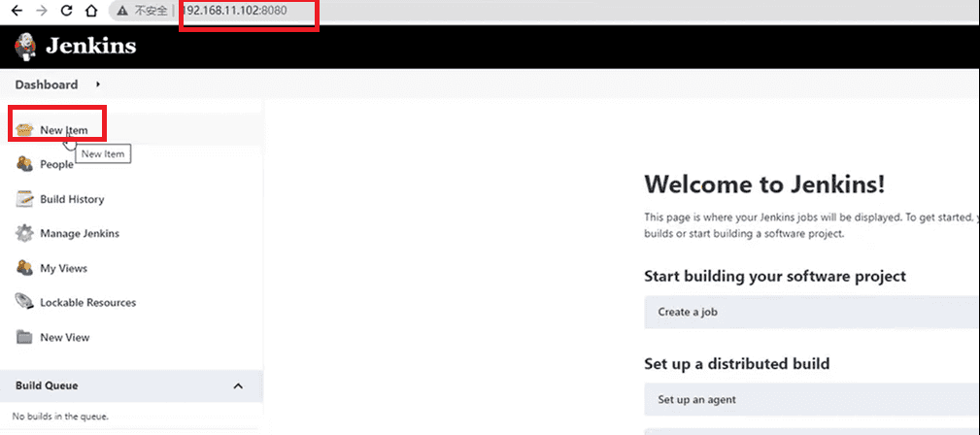Open the People page link
980x435 pixels.
coord(57,165)
